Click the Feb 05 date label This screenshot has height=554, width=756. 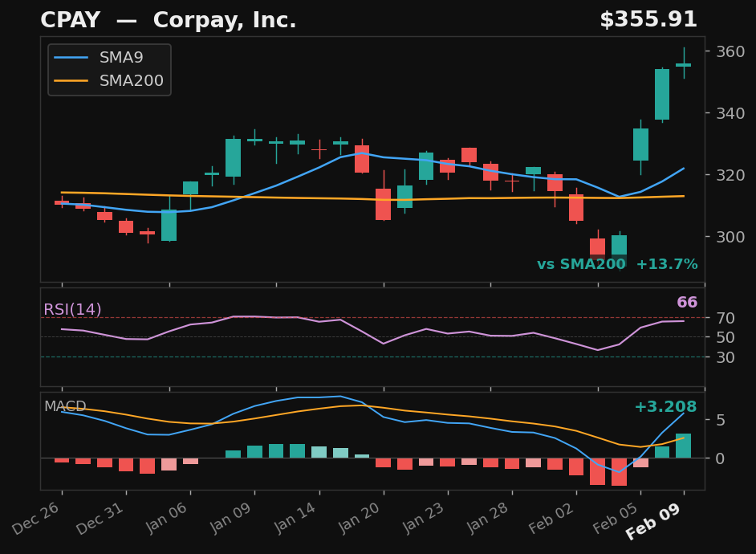click(616, 518)
